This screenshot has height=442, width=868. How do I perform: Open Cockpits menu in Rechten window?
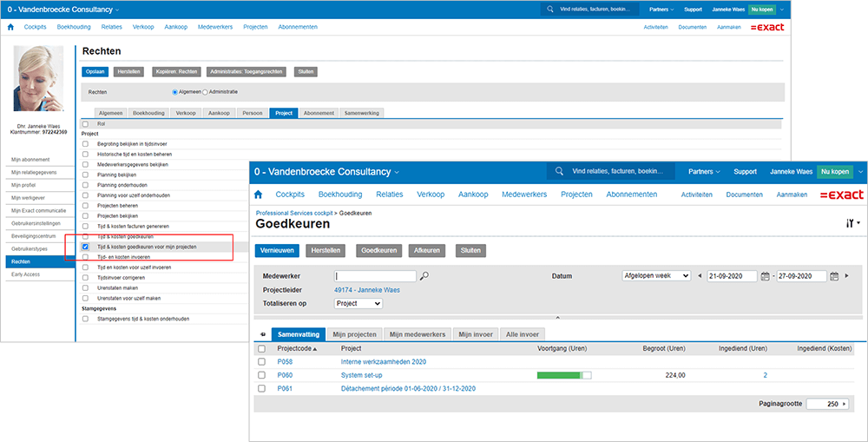pos(36,27)
